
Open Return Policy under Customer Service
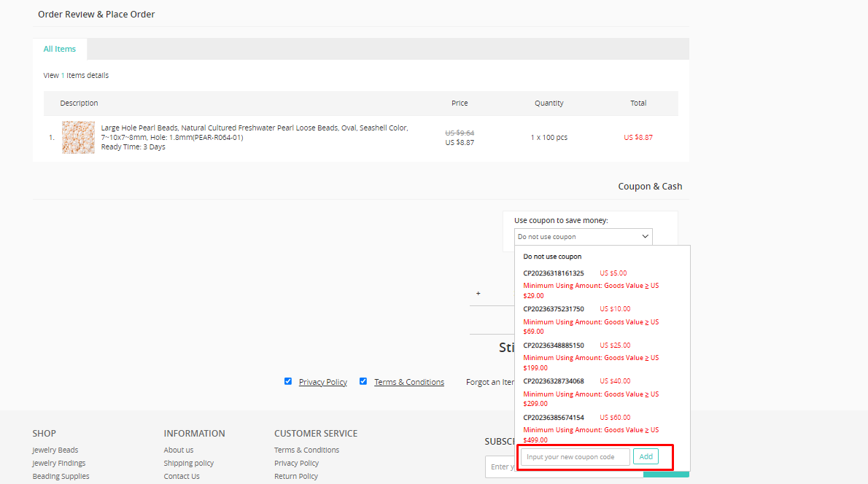coord(296,476)
